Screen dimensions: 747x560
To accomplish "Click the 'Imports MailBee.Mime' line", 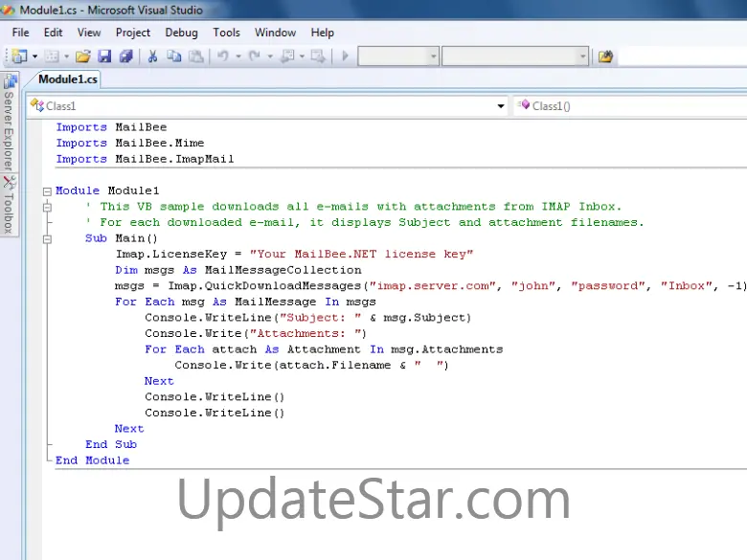I will [130, 143].
